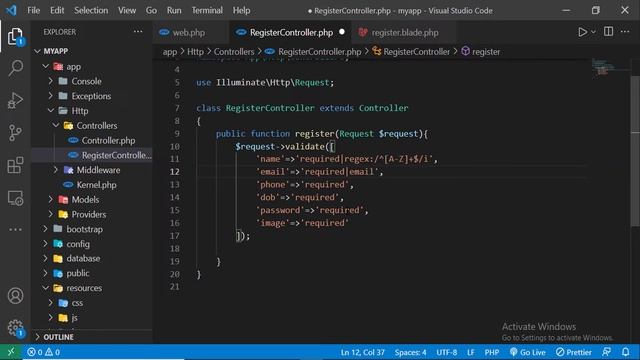
Task: Open the View menu
Action: (127, 10)
